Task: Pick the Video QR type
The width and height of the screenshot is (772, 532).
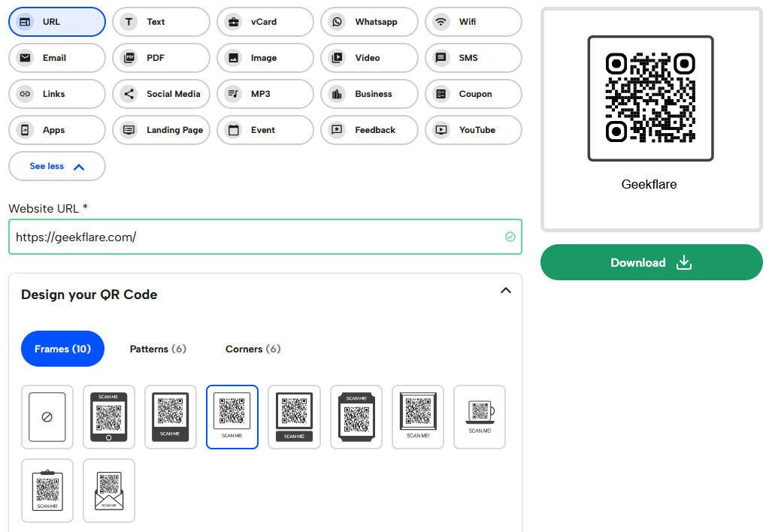Action: tap(369, 58)
